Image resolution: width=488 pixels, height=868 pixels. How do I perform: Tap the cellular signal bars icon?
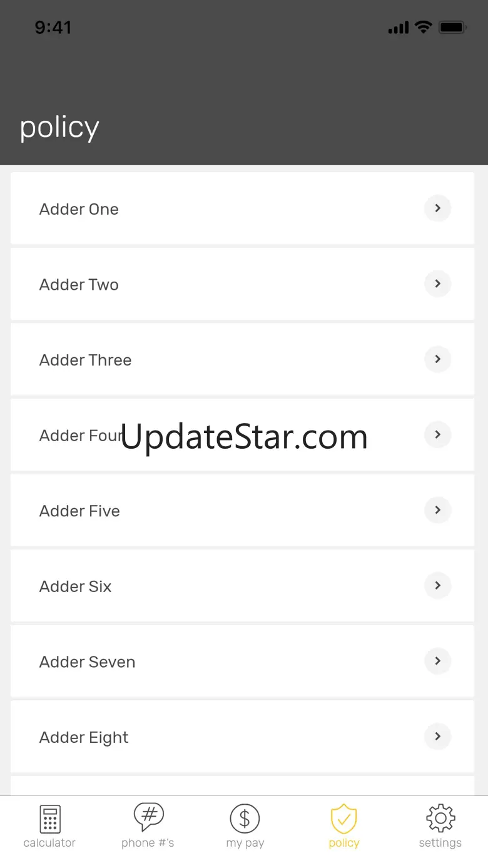pyautogui.click(x=399, y=28)
